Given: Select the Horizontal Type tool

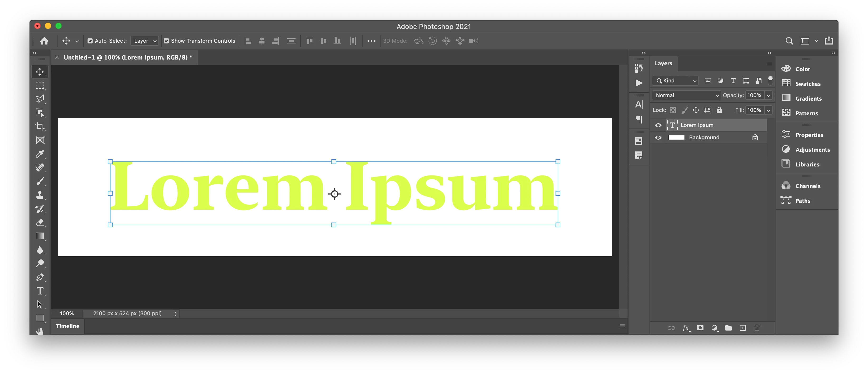Looking at the screenshot, I should [x=40, y=291].
